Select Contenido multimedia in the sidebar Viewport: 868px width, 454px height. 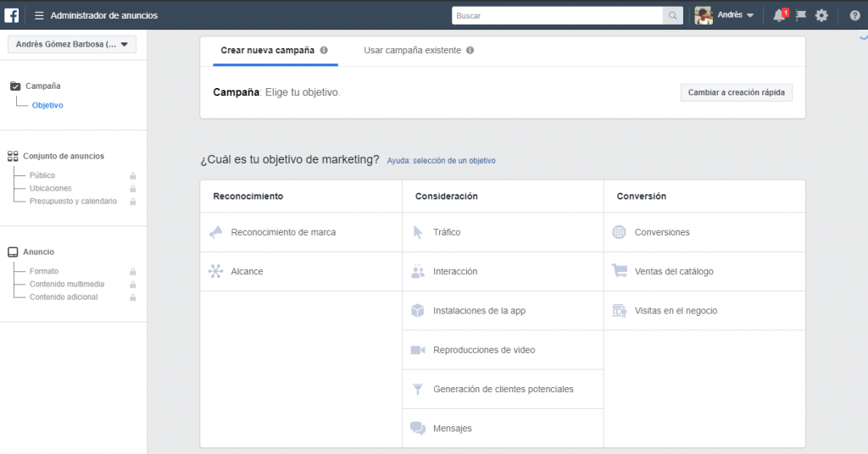tap(67, 284)
